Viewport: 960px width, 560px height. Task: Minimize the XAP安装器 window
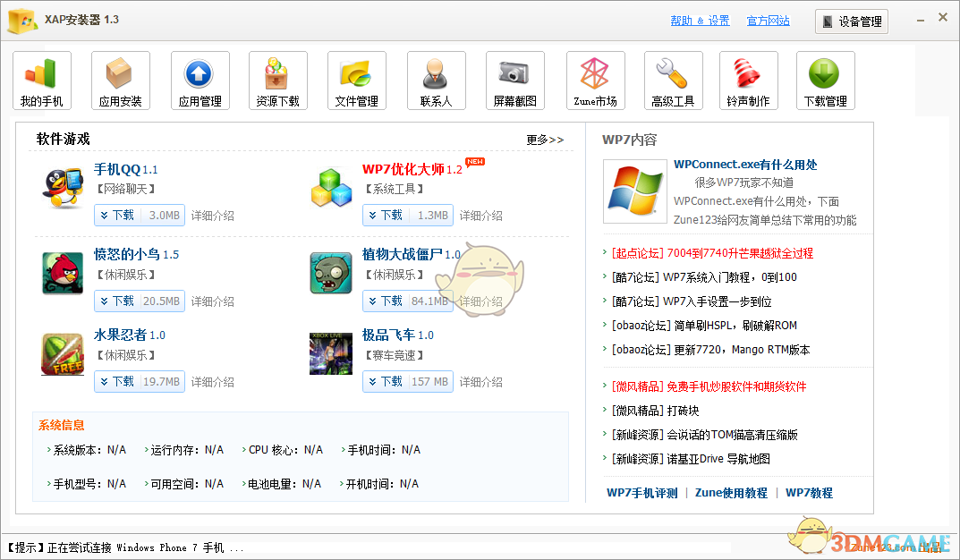click(x=921, y=20)
